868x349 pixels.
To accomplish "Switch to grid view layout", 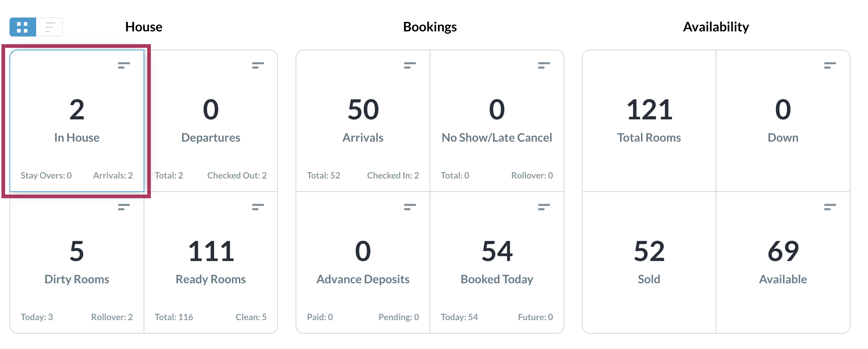I will (23, 27).
